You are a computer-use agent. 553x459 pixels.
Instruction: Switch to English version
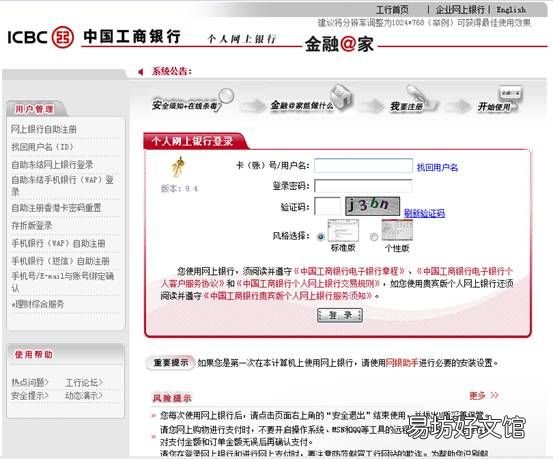511,10
